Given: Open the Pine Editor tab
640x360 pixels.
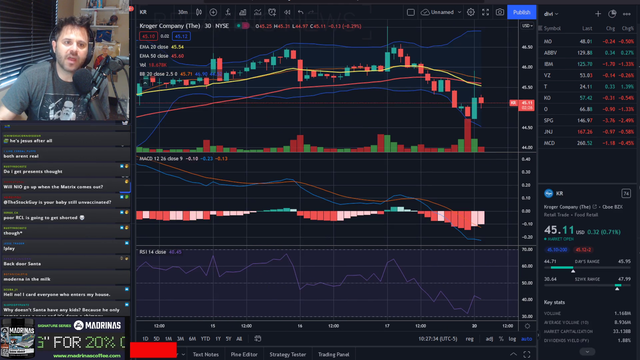Looking at the screenshot, I should coord(244,354).
